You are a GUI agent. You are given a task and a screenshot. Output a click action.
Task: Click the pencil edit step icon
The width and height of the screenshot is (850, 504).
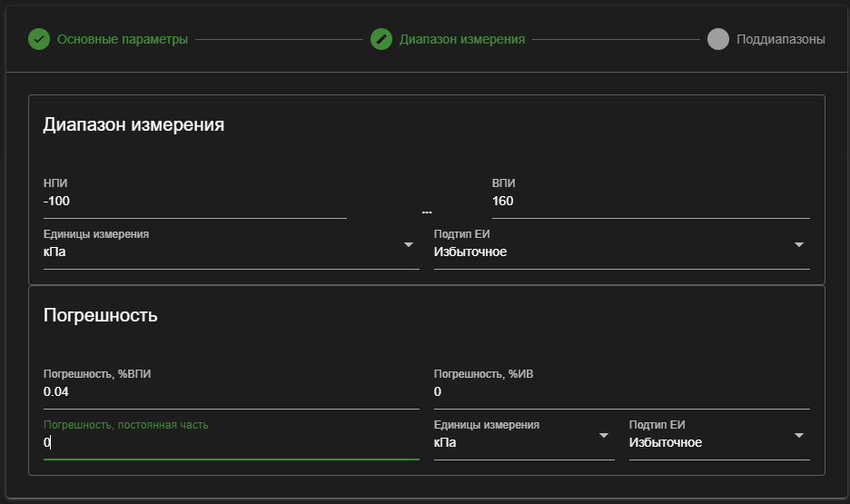tap(381, 39)
